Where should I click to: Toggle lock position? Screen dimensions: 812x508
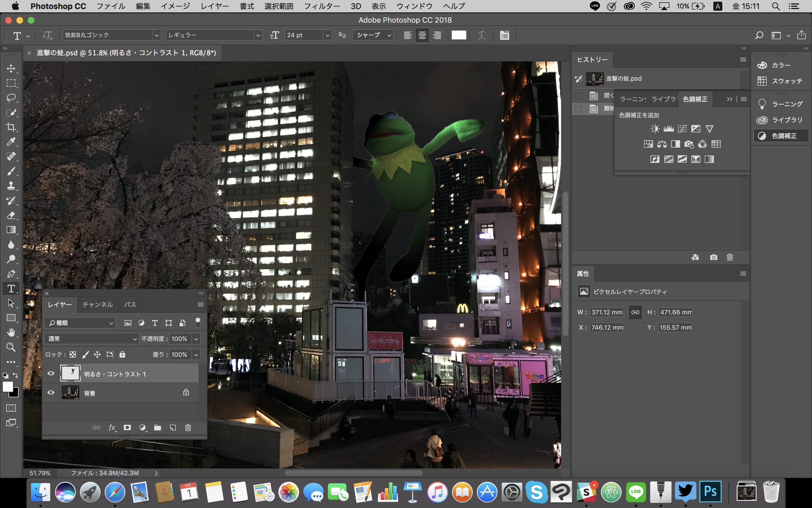97,354
